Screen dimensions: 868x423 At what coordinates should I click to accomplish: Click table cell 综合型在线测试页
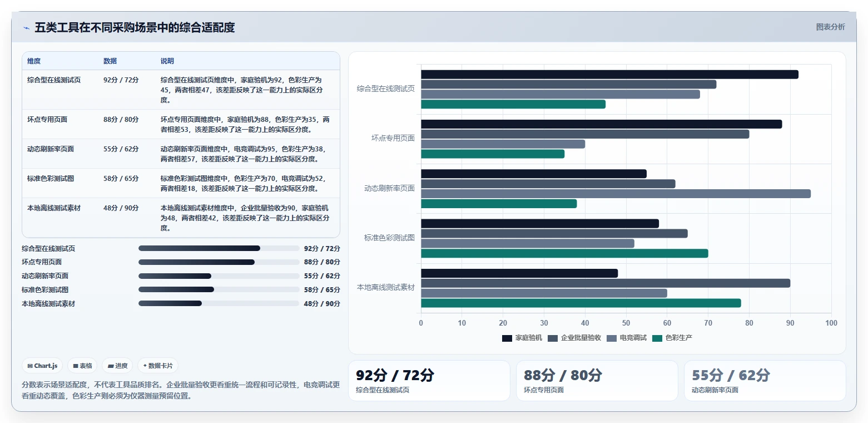(54, 80)
